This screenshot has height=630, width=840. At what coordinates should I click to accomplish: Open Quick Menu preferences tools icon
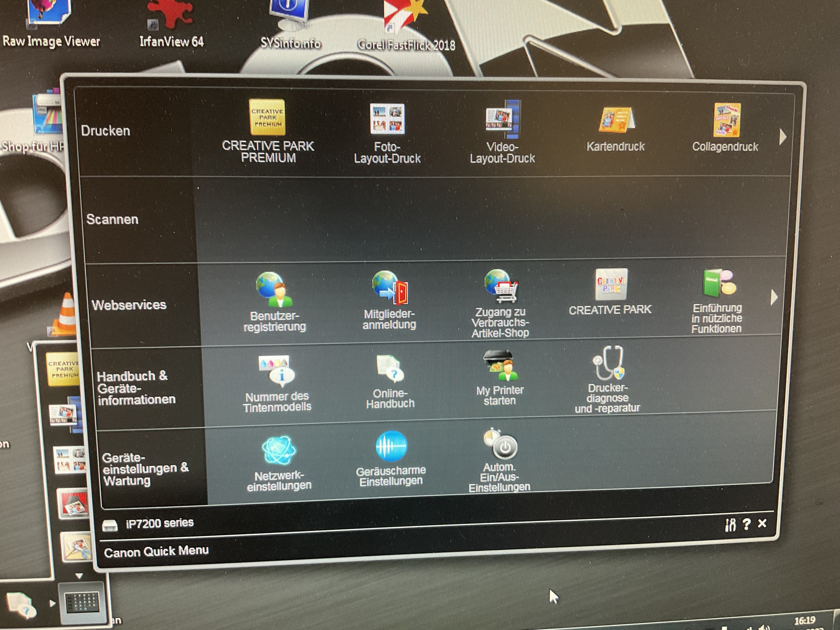[730, 525]
